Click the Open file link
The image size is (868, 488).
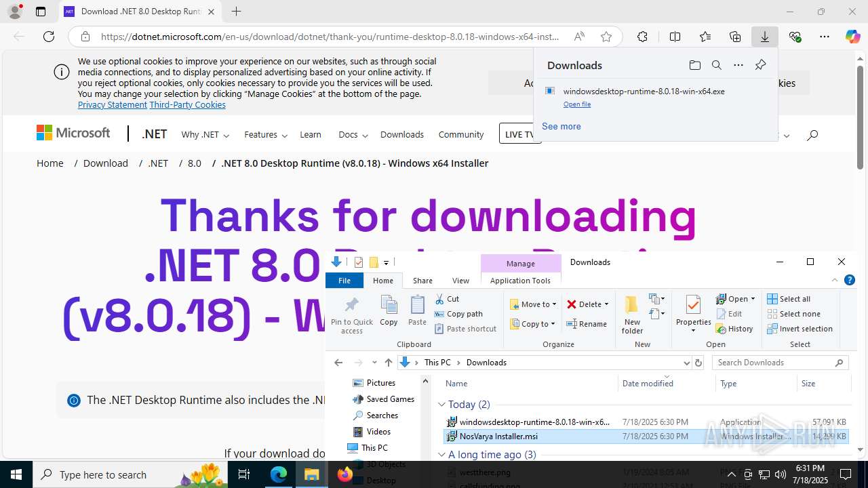577,104
